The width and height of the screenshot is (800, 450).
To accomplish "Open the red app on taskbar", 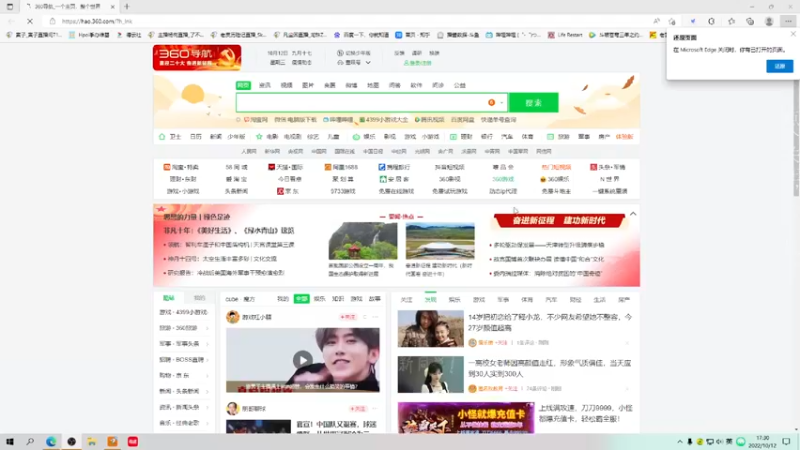I will click(133, 441).
